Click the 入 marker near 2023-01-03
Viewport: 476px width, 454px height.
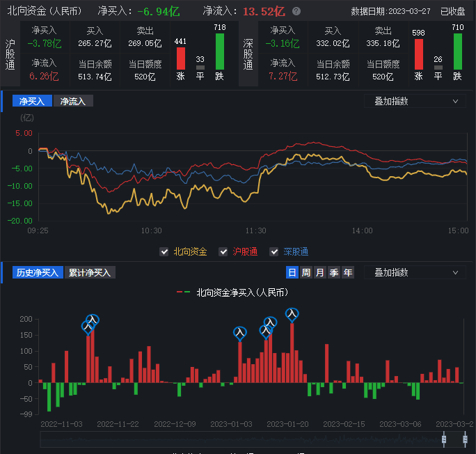click(x=239, y=334)
